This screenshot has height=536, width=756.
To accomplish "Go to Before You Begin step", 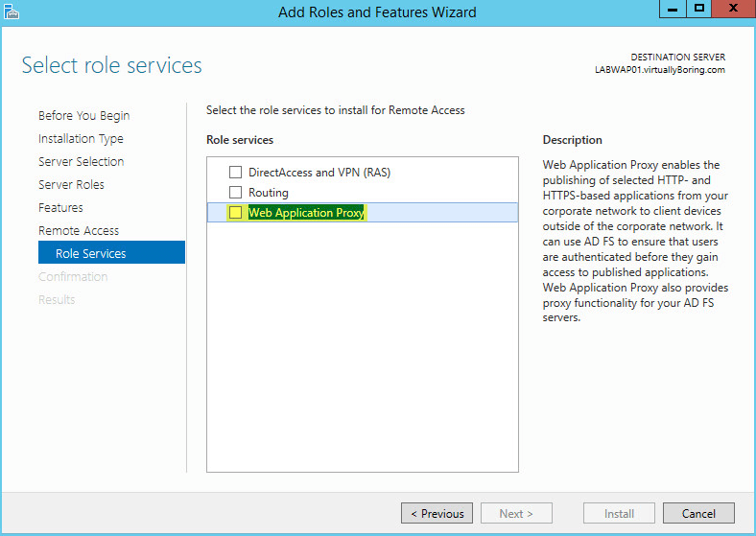I will pos(83,116).
